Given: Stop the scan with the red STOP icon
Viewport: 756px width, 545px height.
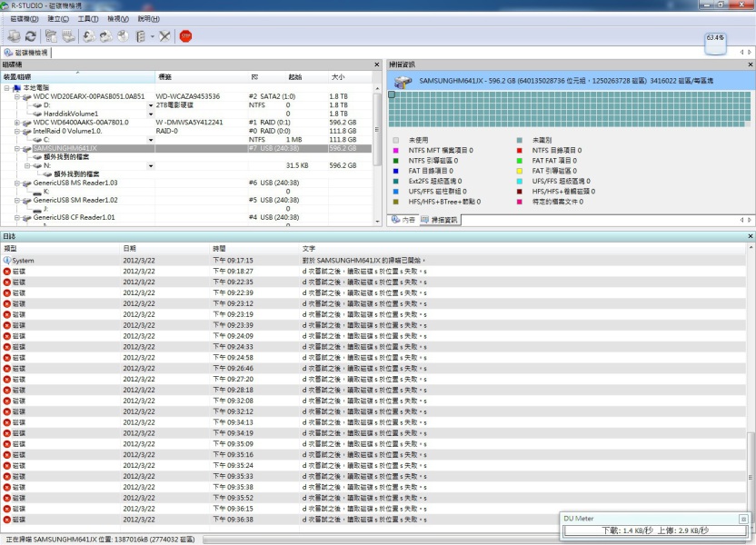Looking at the screenshot, I should click(185, 36).
